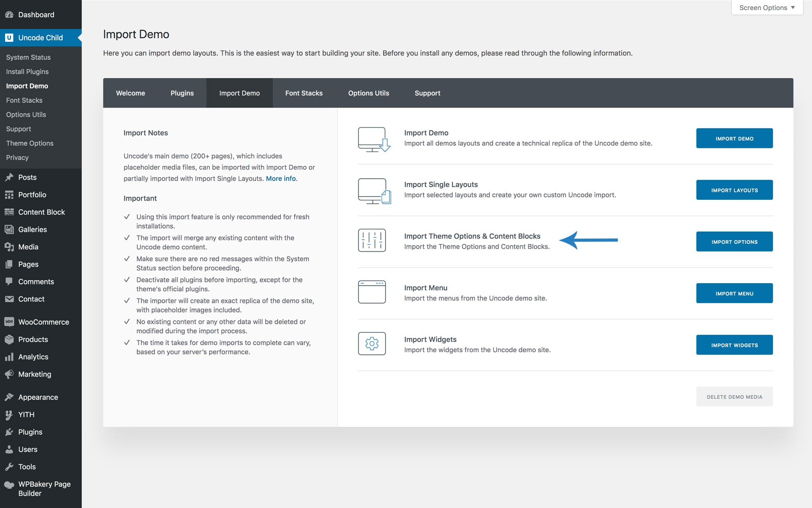Open the Plugins tab
This screenshot has width=812, height=508.
click(x=182, y=93)
